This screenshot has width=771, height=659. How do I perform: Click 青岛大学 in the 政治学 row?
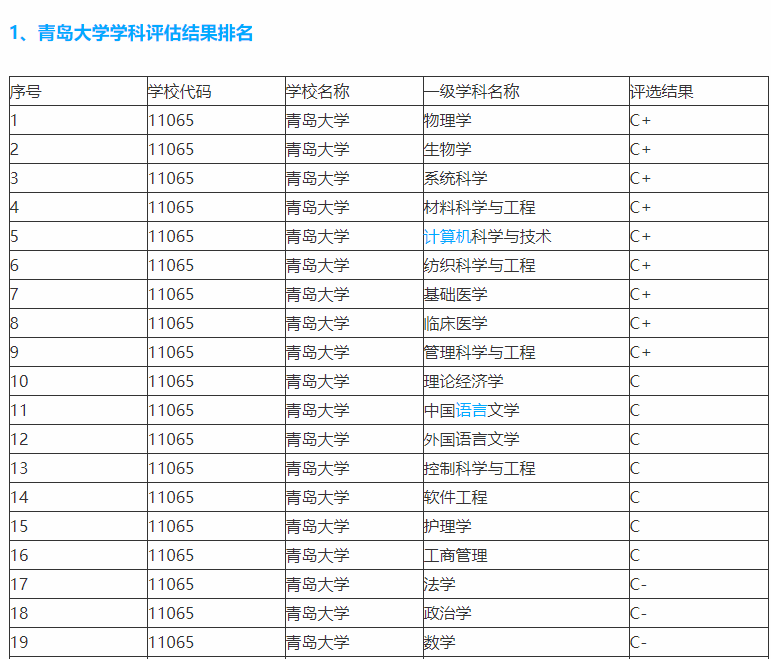click(354, 613)
